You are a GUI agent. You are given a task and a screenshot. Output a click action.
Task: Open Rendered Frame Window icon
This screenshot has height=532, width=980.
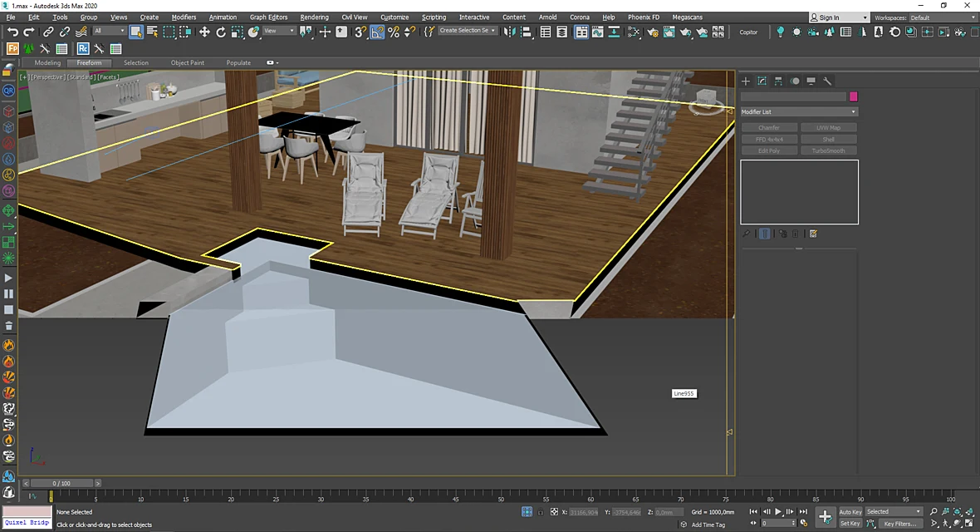[669, 32]
